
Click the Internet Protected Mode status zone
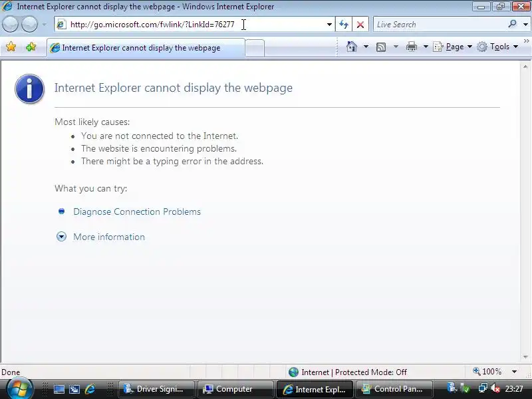348,372
